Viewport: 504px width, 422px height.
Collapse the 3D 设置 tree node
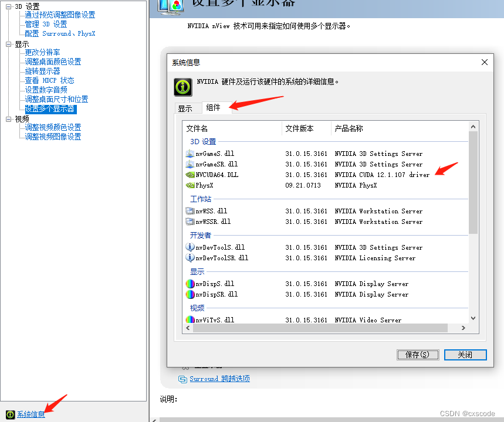coord(9,6)
